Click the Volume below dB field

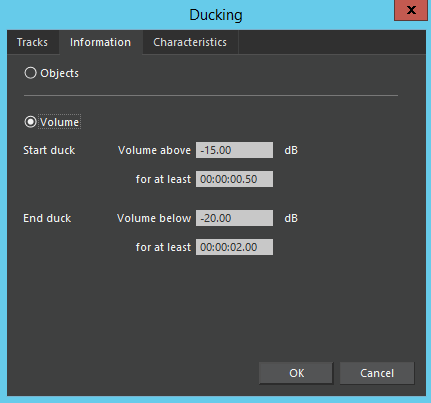[x=234, y=218]
